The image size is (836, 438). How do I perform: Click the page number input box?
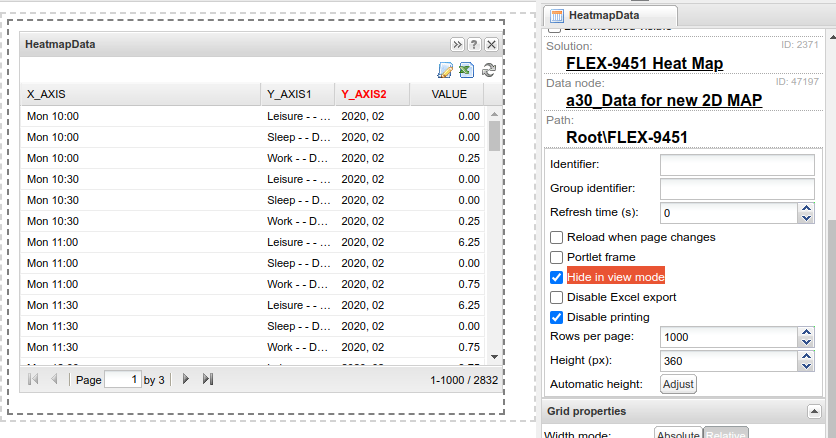pyautogui.click(x=123, y=379)
